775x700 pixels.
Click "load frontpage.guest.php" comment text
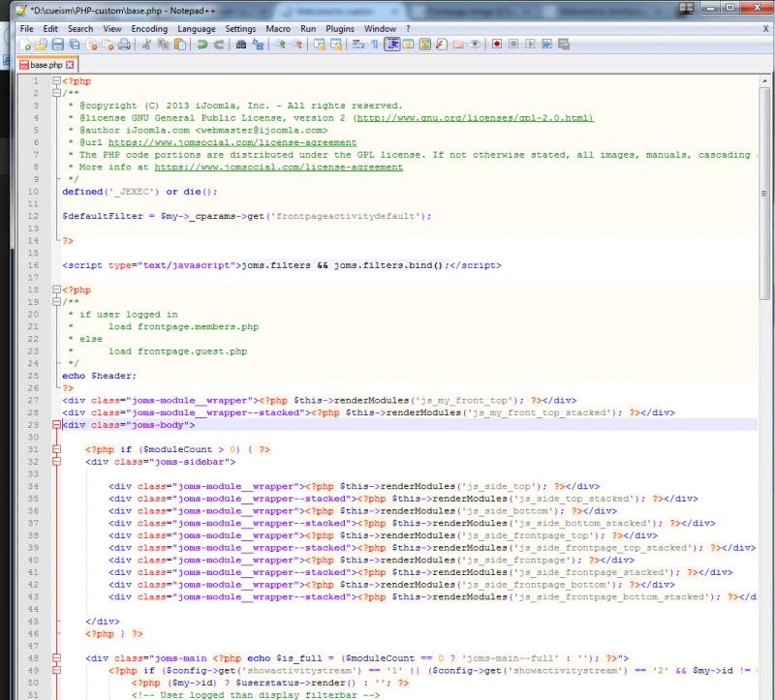pos(177,351)
